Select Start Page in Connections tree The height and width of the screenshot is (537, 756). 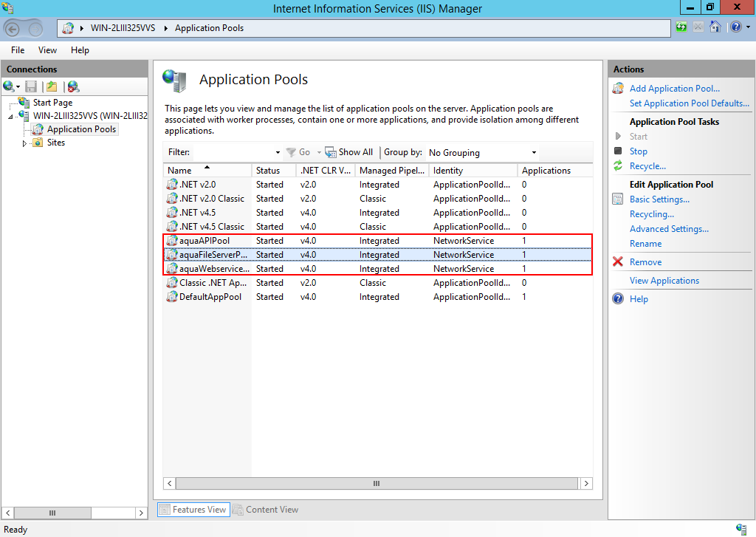point(52,103)
